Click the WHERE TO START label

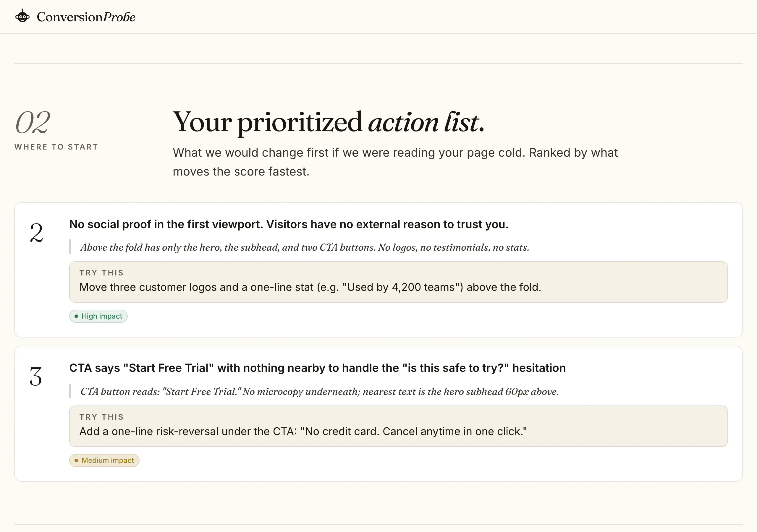tap(56, 147)
